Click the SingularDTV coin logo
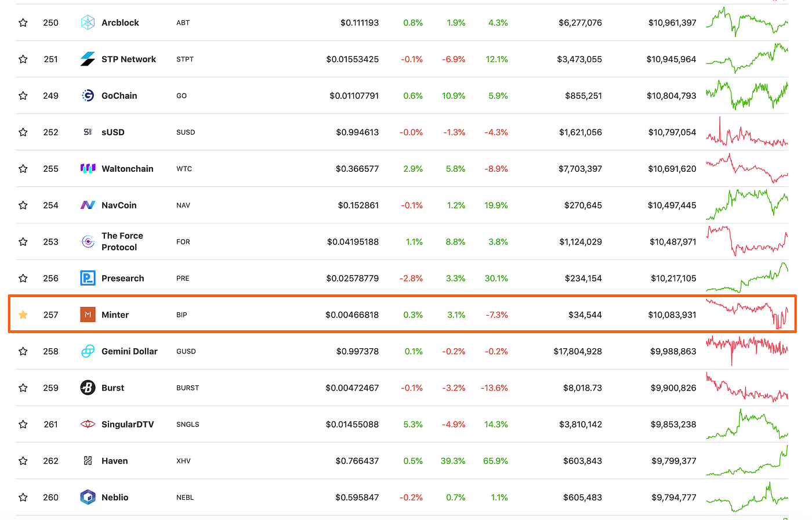Viewport: 812px width, 520px height. coord(88,425)
